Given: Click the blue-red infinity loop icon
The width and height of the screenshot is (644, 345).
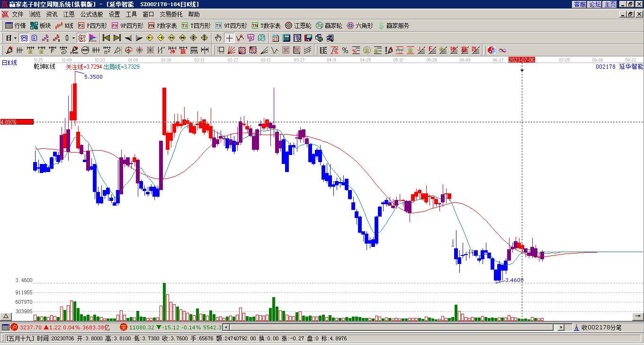Looking at the screenshot, I should (x=502, y=50).
